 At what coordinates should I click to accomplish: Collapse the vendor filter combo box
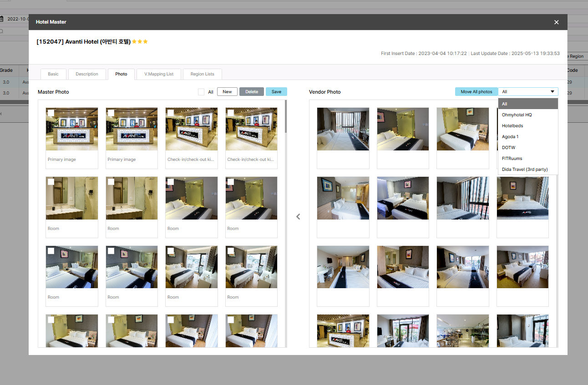(528, 92)
